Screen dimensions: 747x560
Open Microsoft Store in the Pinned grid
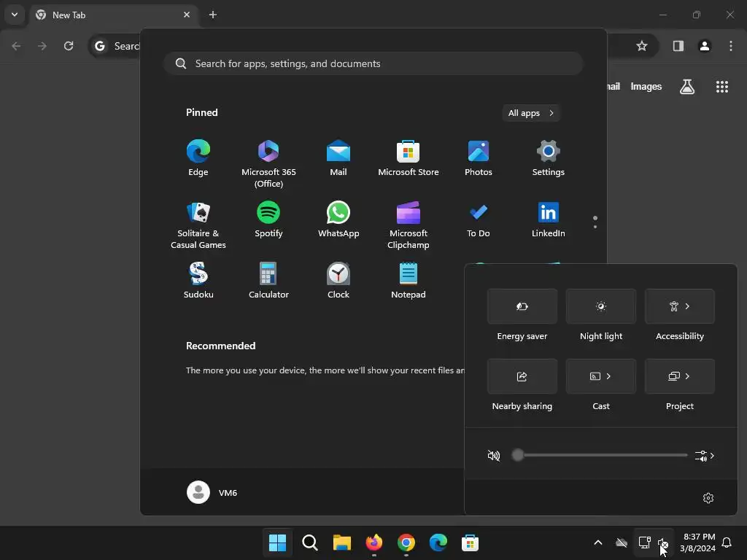pyautogui.click(x=409, y=158)
